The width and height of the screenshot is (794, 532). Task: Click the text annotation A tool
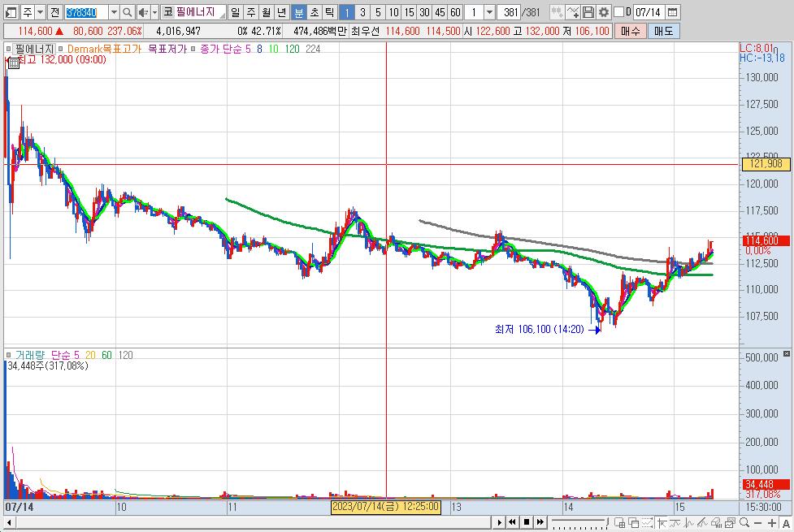[x=786, y=523]
